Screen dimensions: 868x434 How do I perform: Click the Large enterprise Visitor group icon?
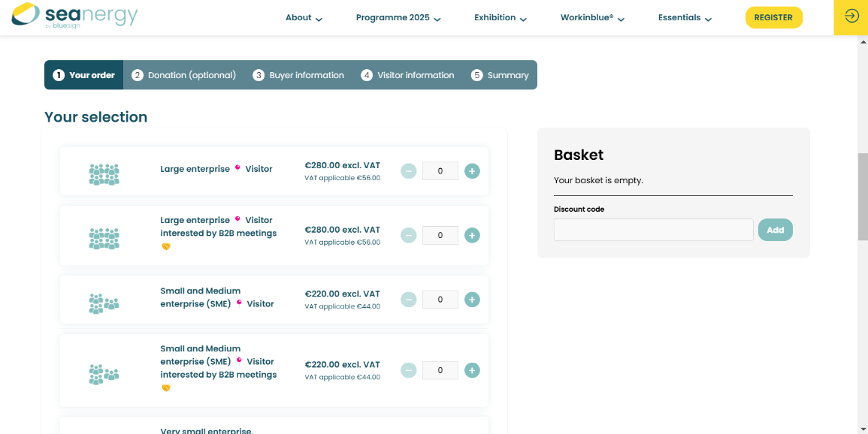click(104, 174)
